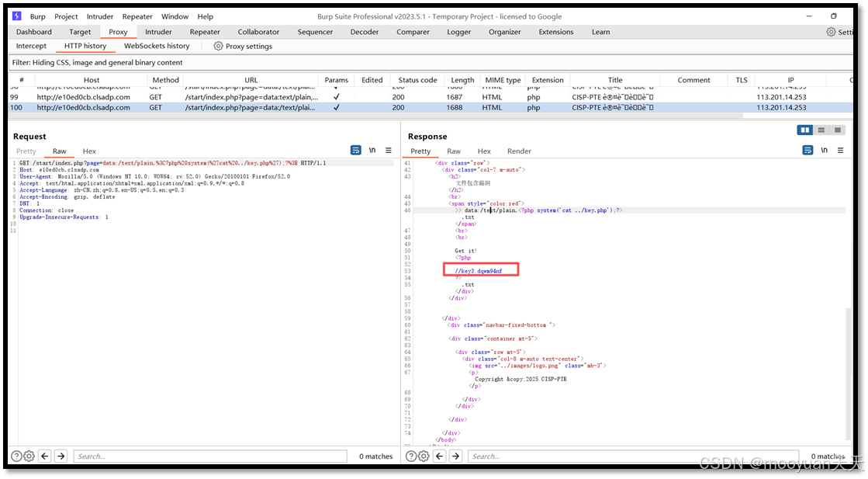The image size is (868, 479).
Task: Open the WebSockets history sub-tab
Action: pos(157,46)
